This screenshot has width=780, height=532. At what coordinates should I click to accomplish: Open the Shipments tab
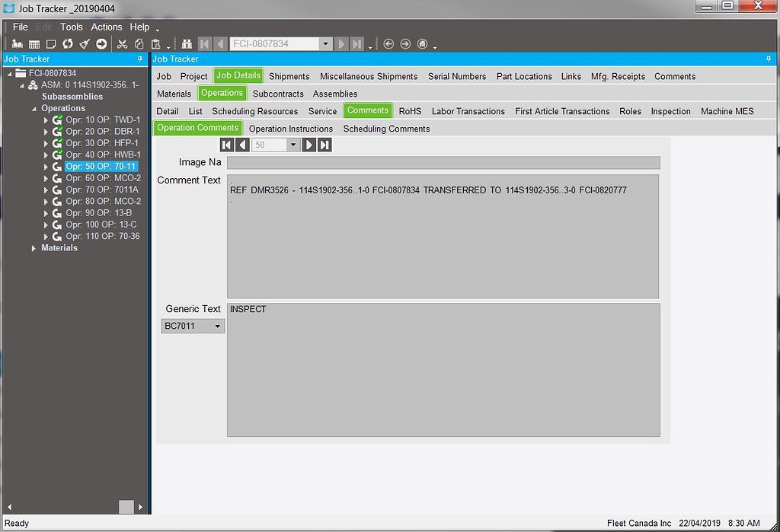click(289, 76)
